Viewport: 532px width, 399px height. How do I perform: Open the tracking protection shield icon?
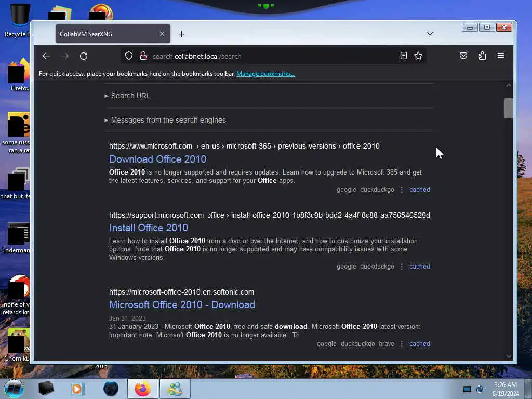coord(129,56)
